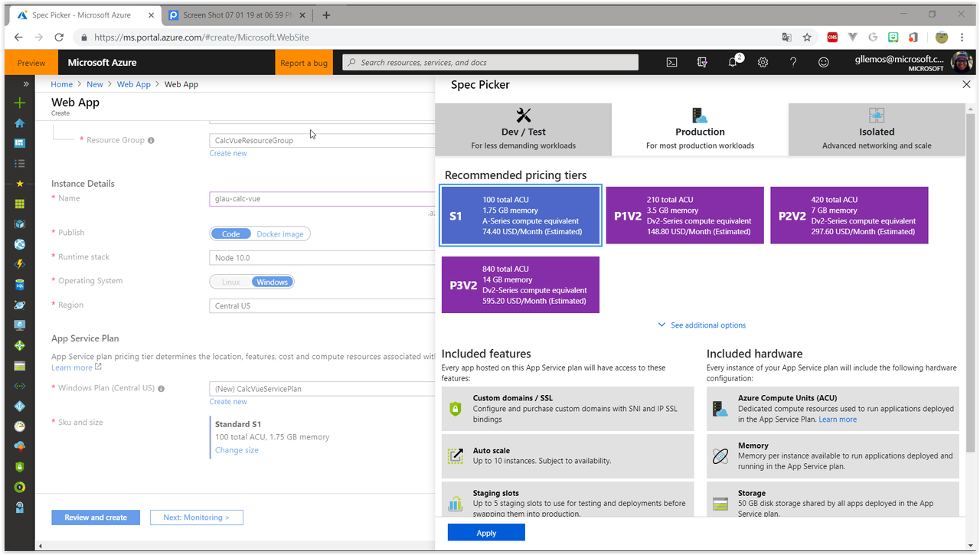Open SQL databases icon in sidebar
The height and width of the screenshot is (555, 980).
(x=20, y=285)
